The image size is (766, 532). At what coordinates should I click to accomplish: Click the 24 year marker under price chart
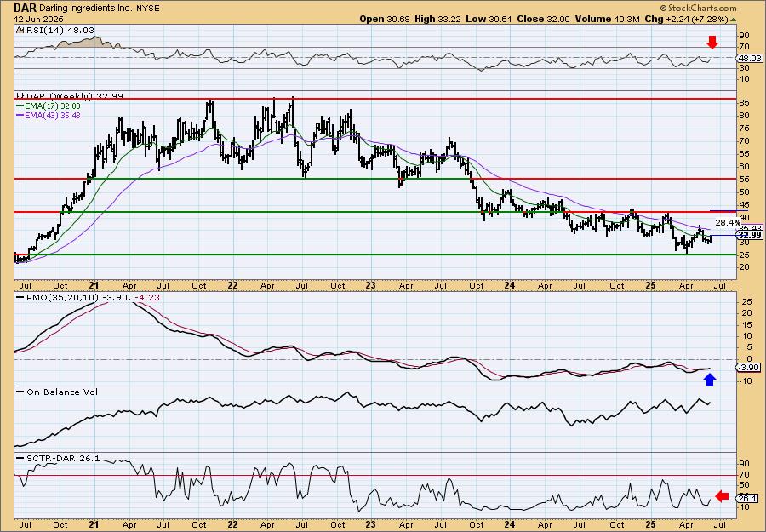[x=510, y=285]
